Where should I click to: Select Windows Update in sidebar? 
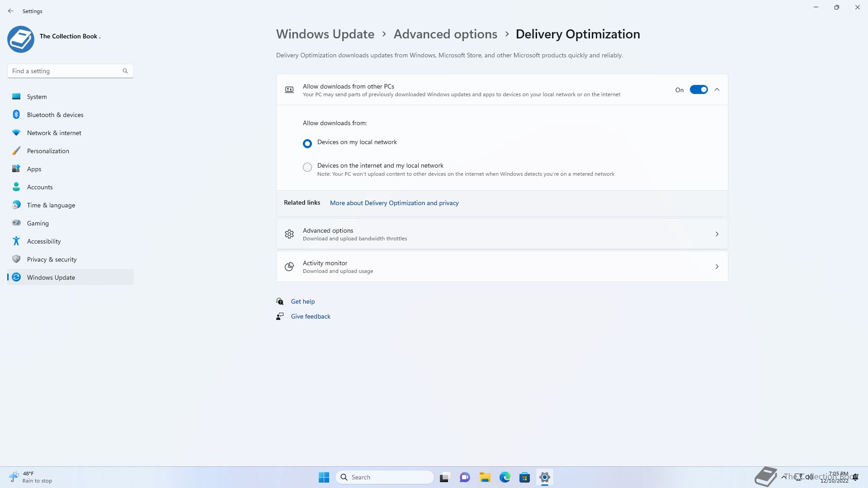[x=71, y=277]
